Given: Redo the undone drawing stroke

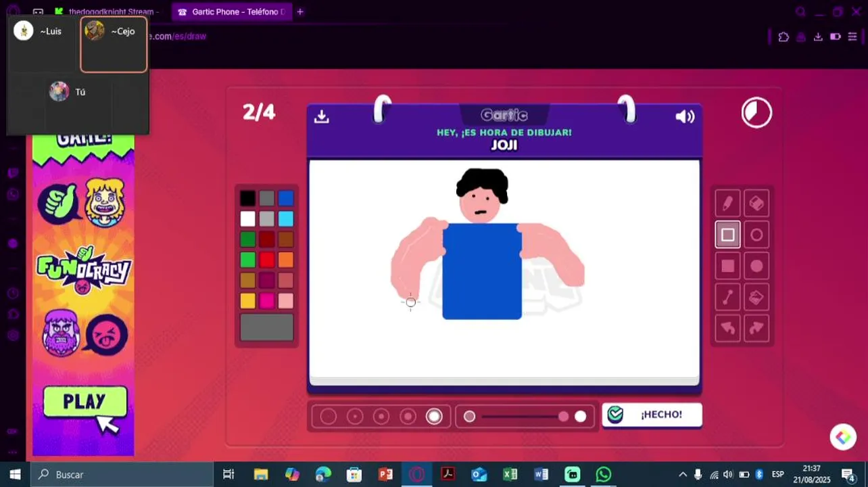Looking at the screenshot, I should [756, 328].
